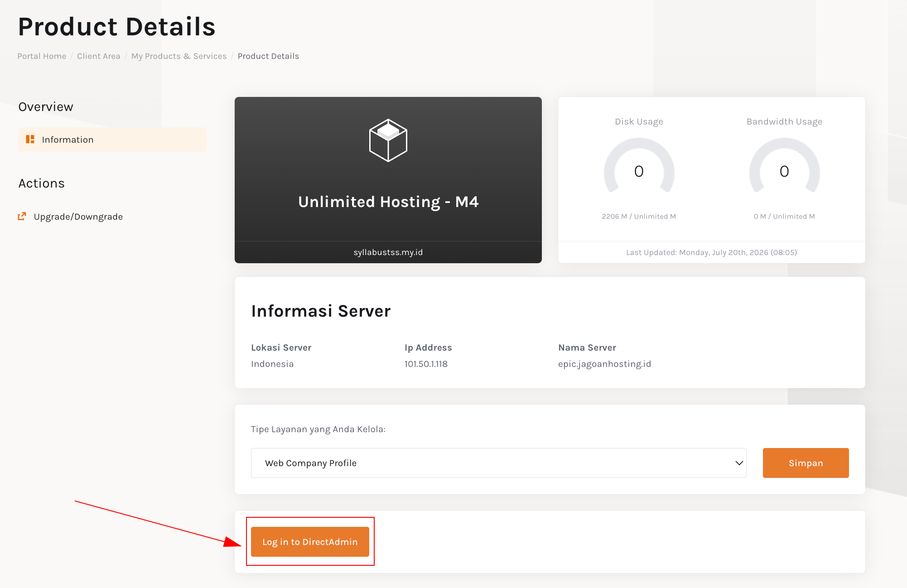Click the Informasi Server heading

click(x=321, y=311)
